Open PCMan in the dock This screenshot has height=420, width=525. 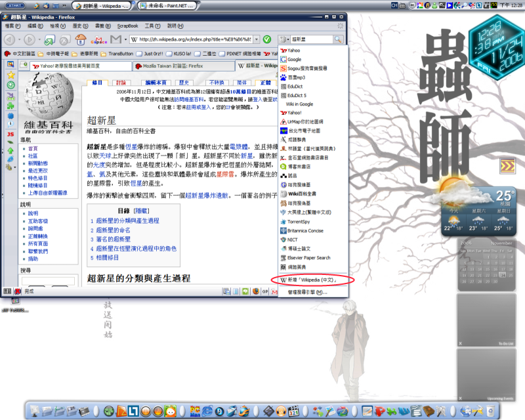coord(195,411)
